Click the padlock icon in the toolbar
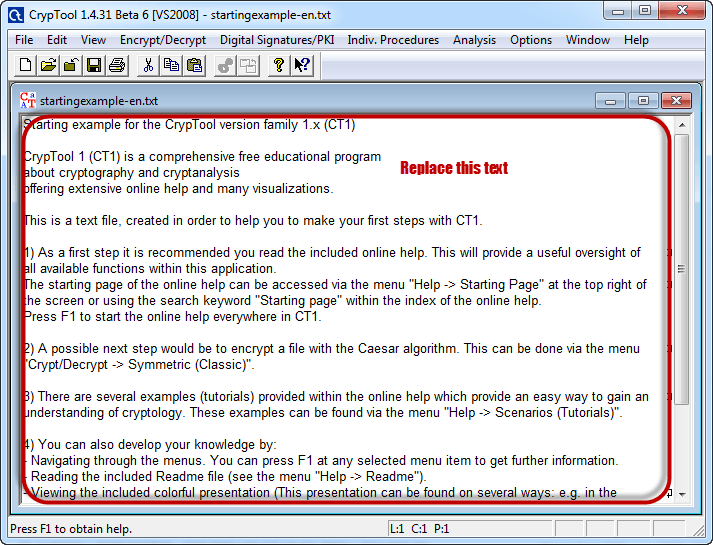The image size is (713, 545). pos(70,66)
